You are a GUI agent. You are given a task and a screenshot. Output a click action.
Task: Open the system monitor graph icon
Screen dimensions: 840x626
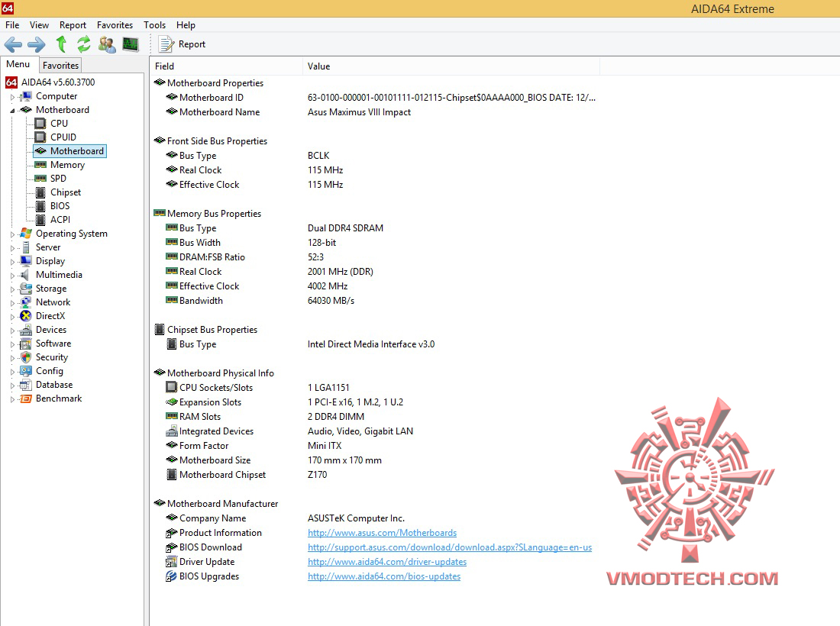(130, 44)
